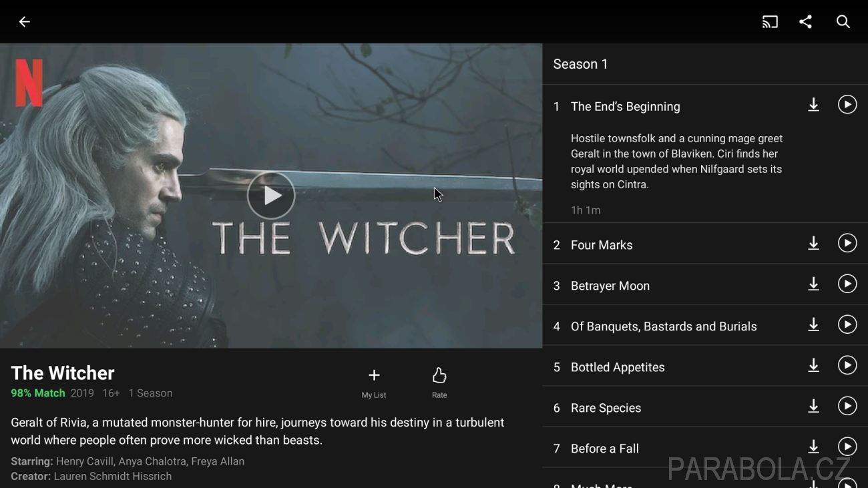Share The Witcher via share icon

pos(806,22)
